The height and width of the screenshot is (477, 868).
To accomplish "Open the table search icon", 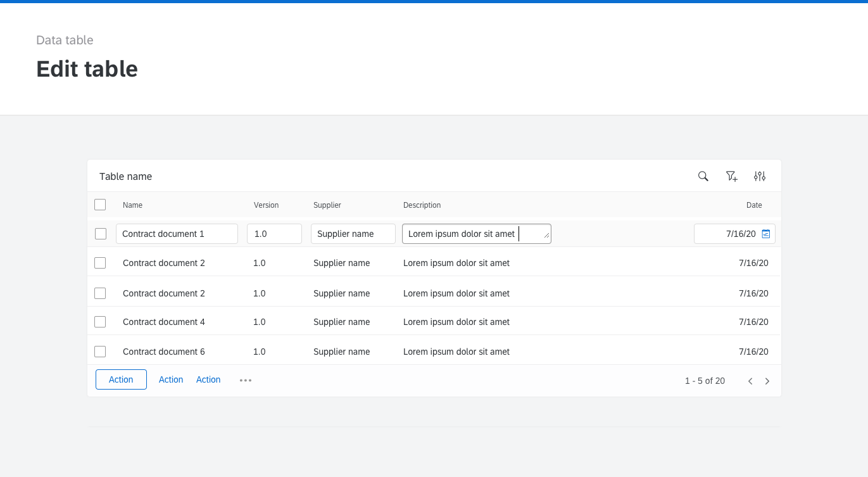I will (703, 176).
